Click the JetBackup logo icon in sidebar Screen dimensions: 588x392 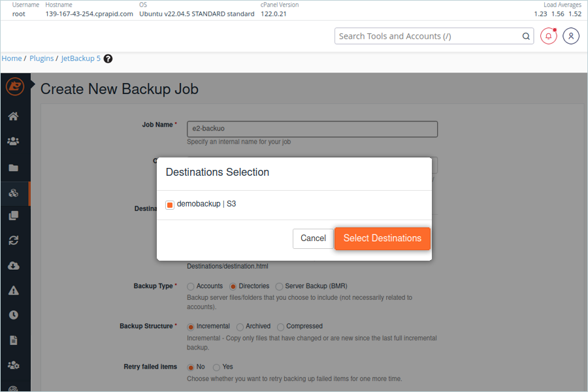click(x=15, y=87)
